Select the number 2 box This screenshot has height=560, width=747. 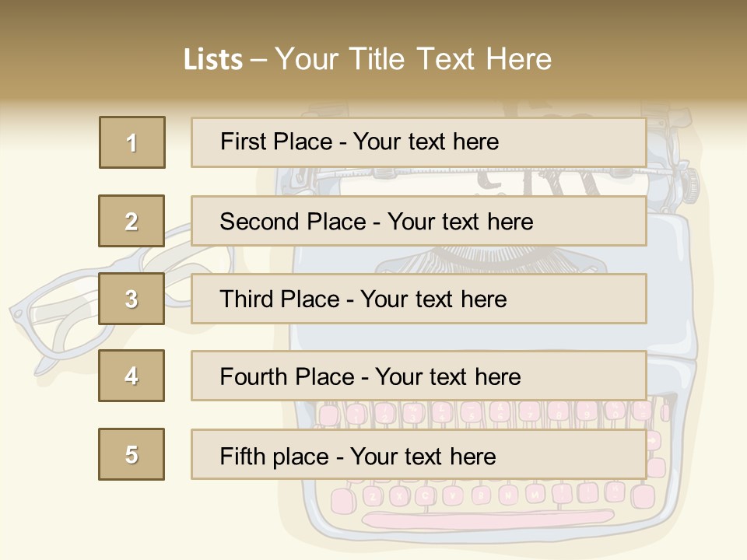[132, 221]
